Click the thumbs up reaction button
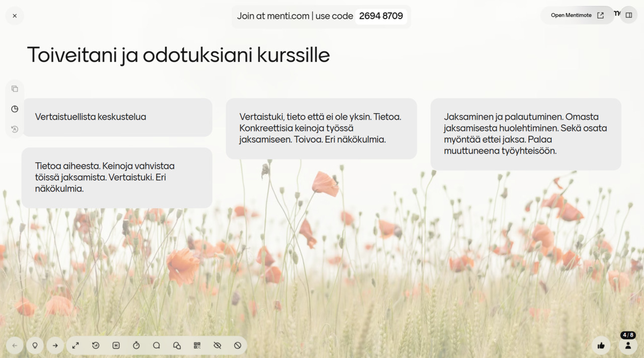 pos(601,345)
